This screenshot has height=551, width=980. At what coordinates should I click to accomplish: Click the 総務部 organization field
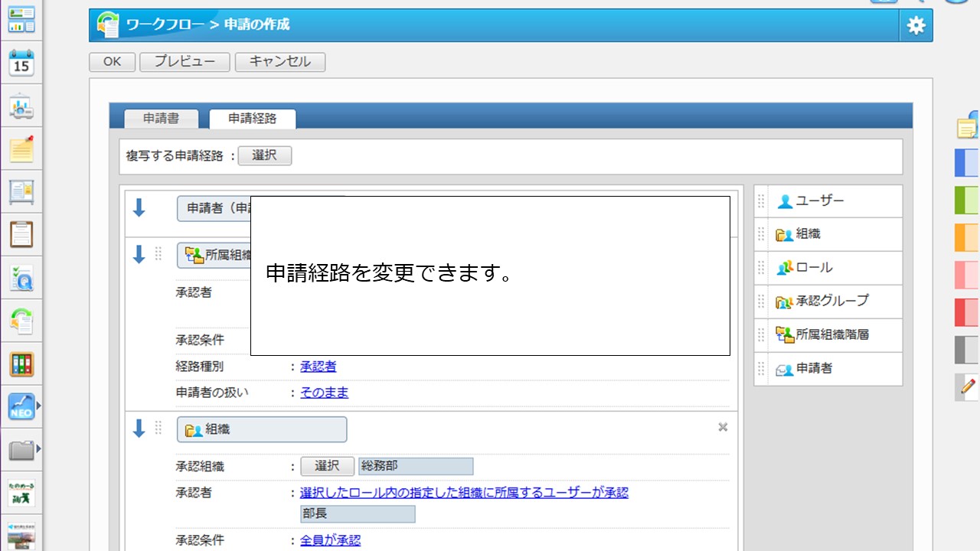click(x=416, y=466)
